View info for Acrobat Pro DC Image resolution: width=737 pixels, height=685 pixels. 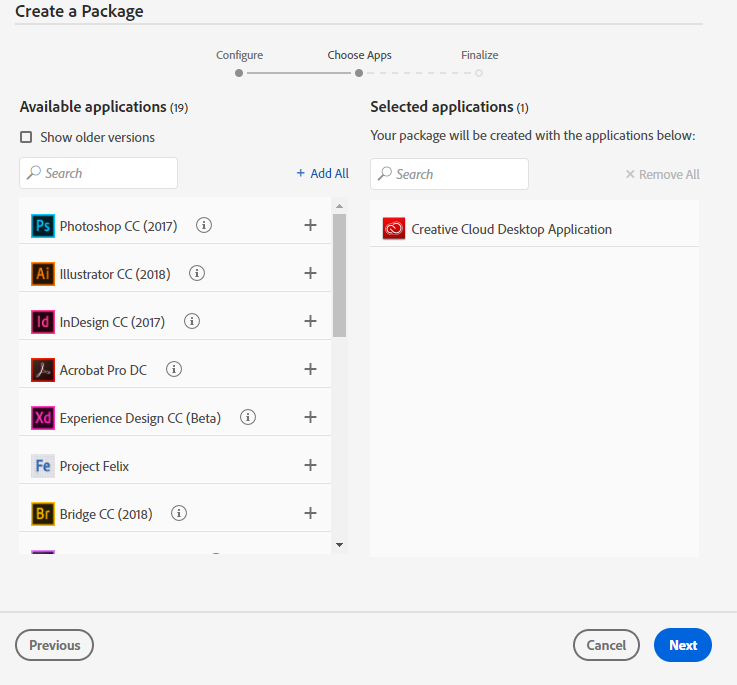point(174,370)
